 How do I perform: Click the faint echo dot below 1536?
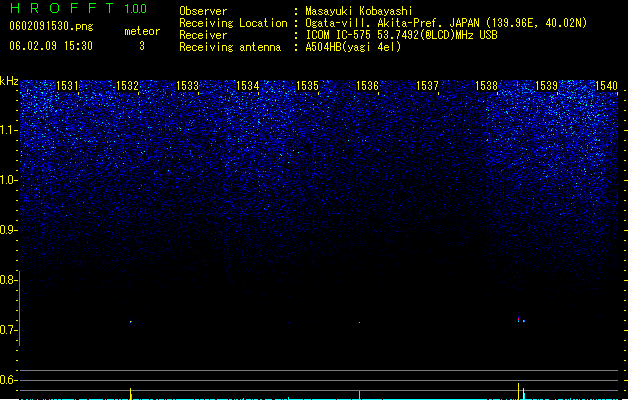[x=359, y=322]
